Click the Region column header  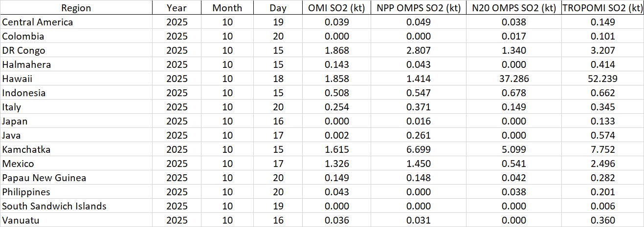coord(76,8)
